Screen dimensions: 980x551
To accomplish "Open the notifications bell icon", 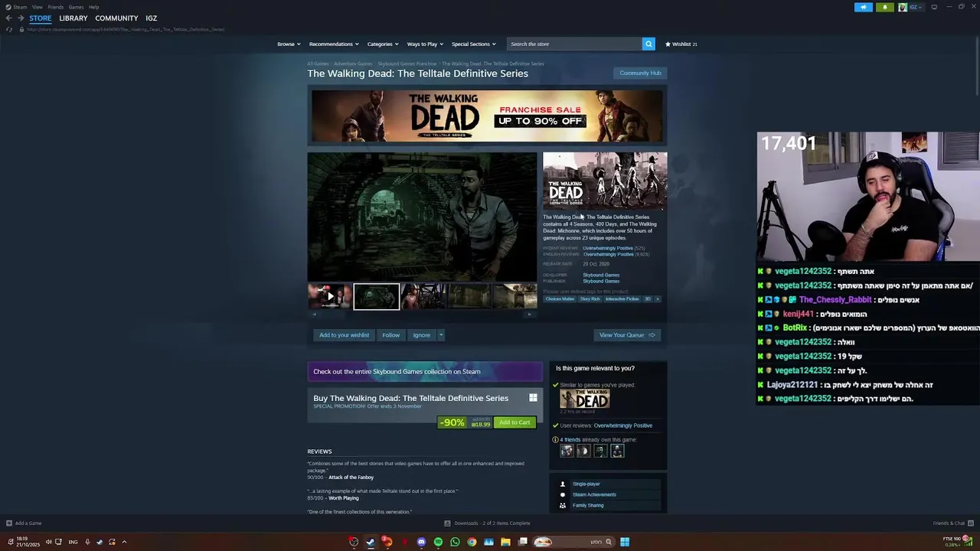I will pyautogui.click(x=885, y=7).
